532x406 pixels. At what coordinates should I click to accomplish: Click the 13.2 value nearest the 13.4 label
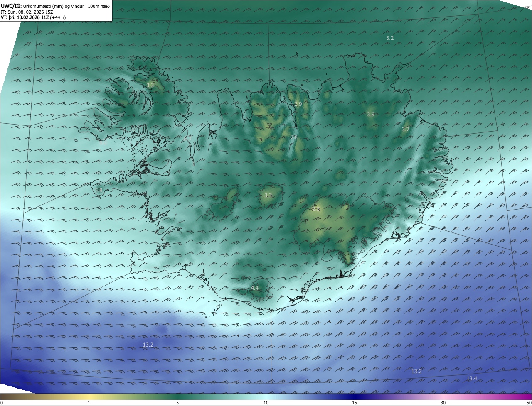pyautogui.click(x=416, y=371)
